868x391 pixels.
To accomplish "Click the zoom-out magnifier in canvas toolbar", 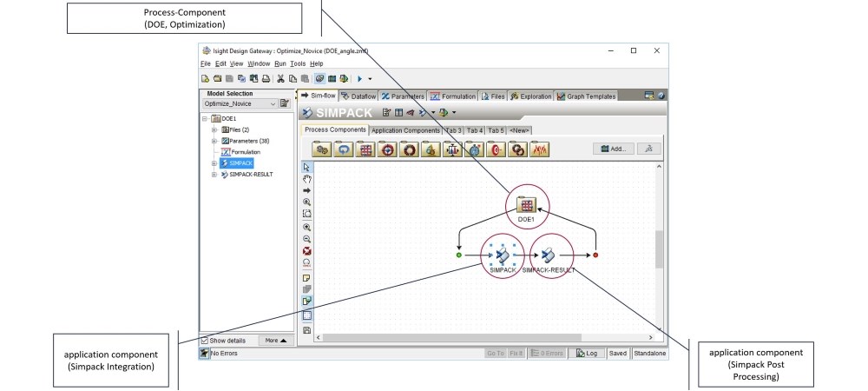I will 307,239.
